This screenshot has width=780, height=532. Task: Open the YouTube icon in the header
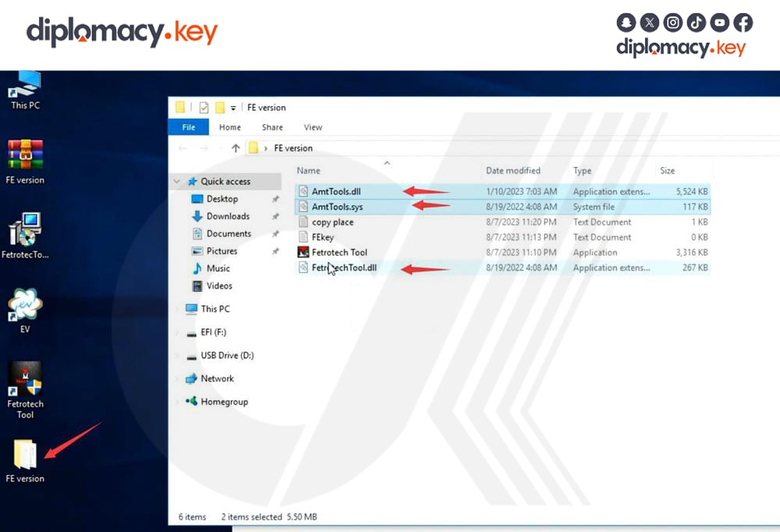719,22
